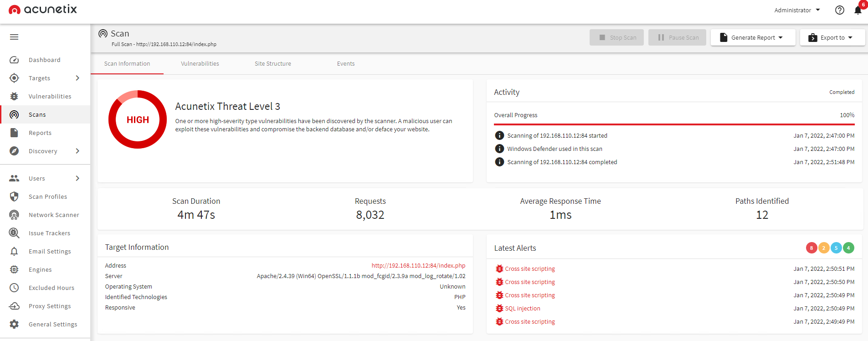
Task: Click the Average Response Time 1ms statistic
Action: click(x=560, y=209)
